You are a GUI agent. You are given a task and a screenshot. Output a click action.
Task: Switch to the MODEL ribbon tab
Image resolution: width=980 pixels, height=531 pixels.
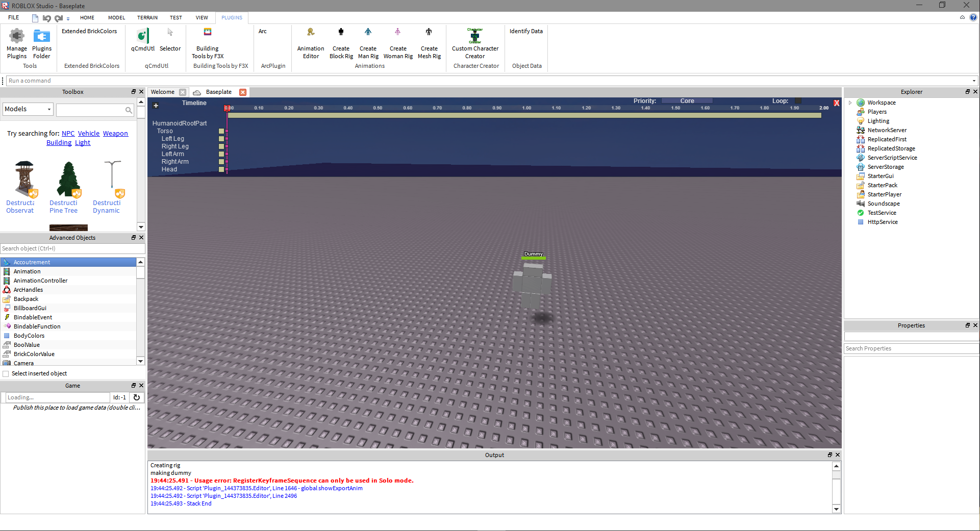(x=116, y=18)
